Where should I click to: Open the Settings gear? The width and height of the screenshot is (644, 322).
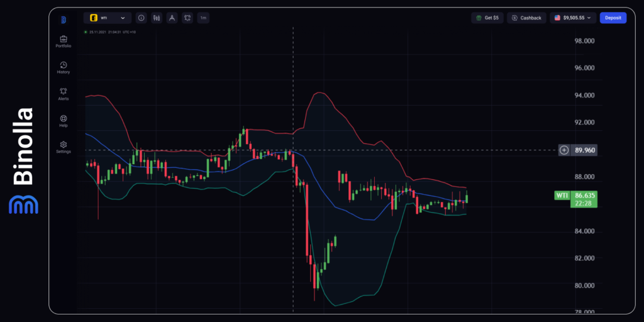coord(64,147)
